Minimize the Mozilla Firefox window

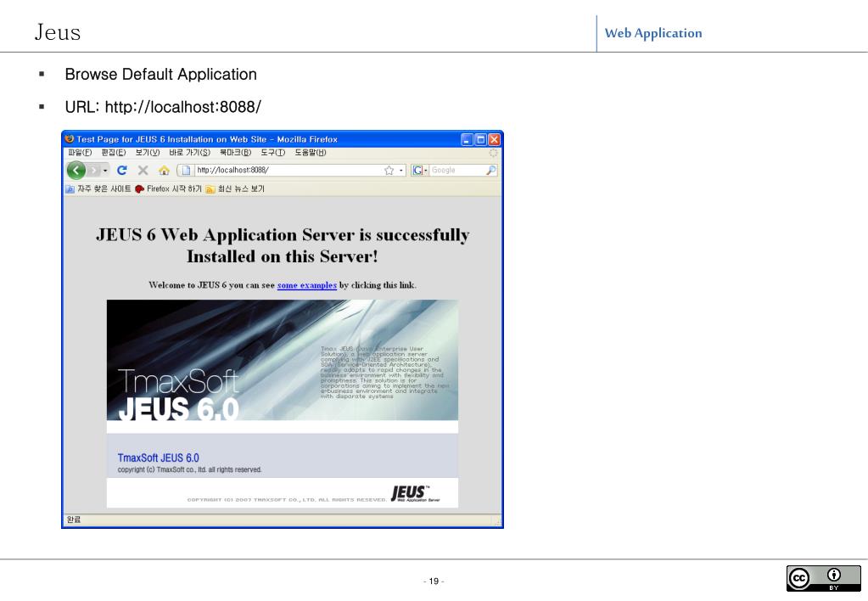point(467,139)
